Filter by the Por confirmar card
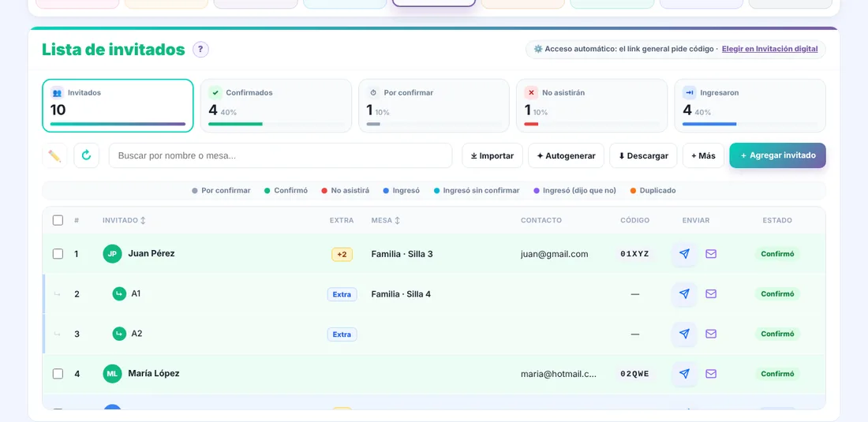Screen dimensions: 868x422 point(434,106)
